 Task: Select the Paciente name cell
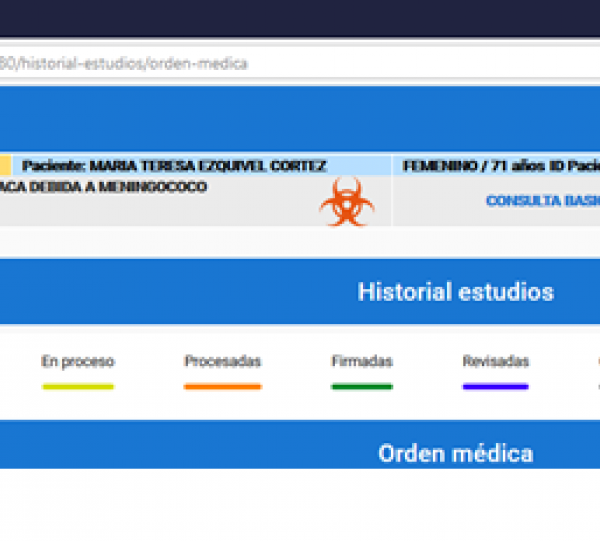tap(174, 166)
